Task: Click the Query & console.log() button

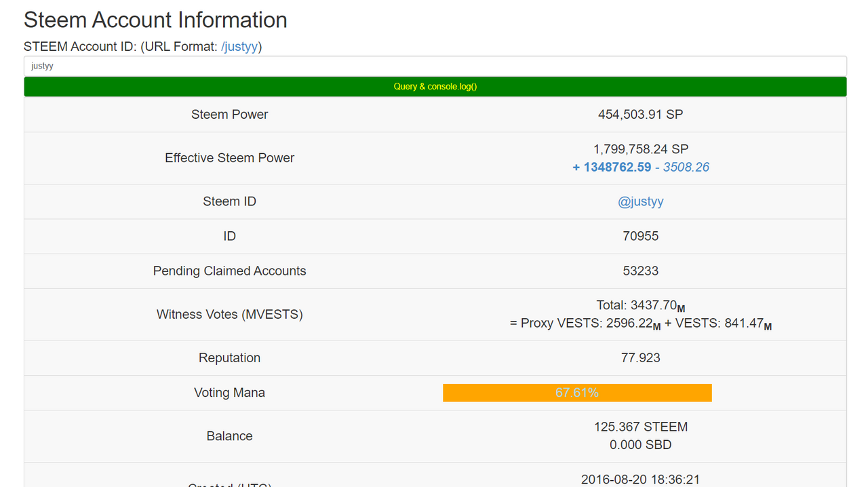Action: (435, 87)
